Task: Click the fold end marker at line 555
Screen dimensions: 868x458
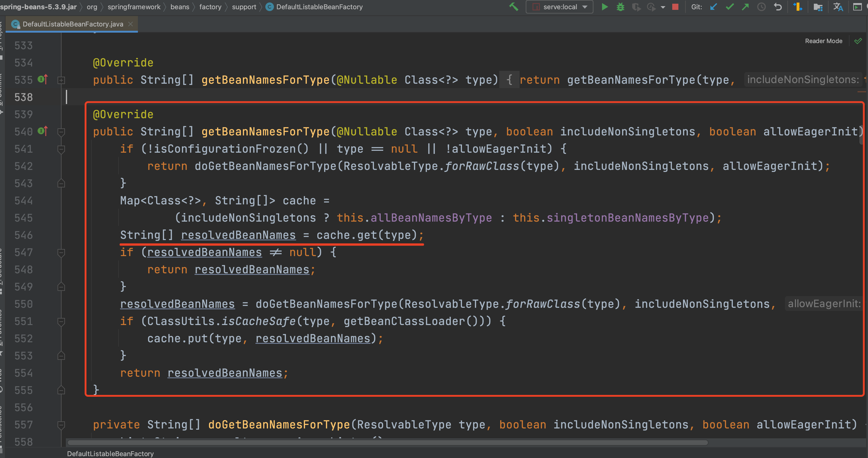Action: point(61,390)
